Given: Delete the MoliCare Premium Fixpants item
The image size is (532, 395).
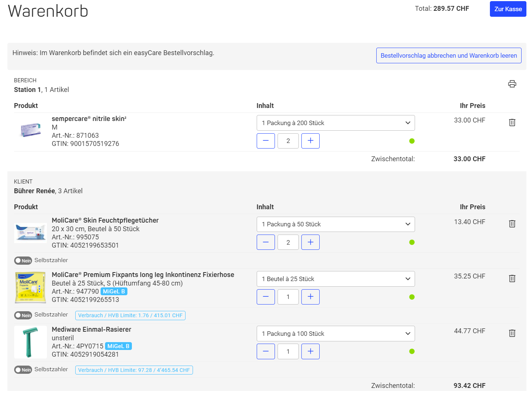Looking at the screenshot, I should coord(512,278).
